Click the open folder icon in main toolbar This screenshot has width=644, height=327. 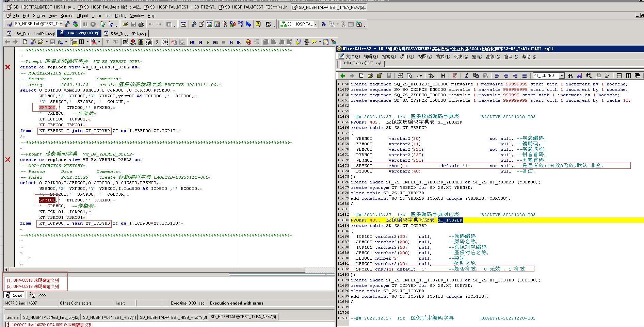(125, 24)
